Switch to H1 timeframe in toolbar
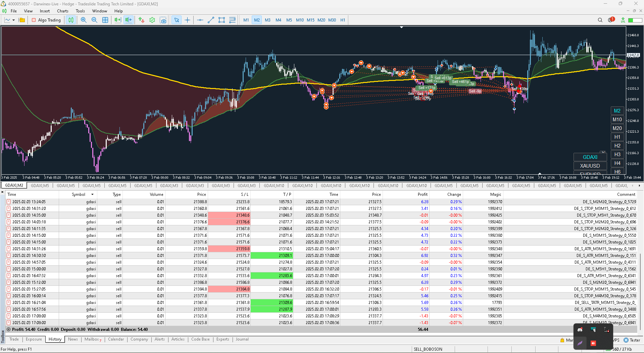 click(x=343, y=20)
